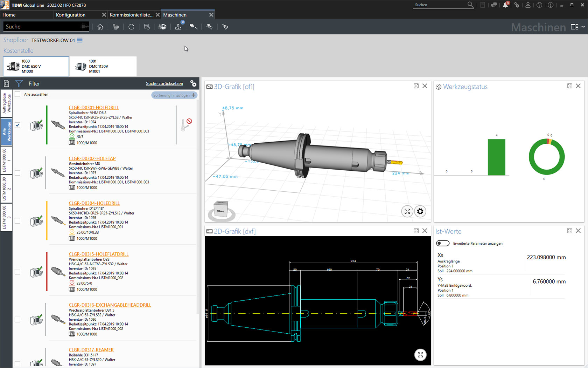The image size is (588, 368).
Task: Open the machine list icon beside home
Action: point(116,27)
